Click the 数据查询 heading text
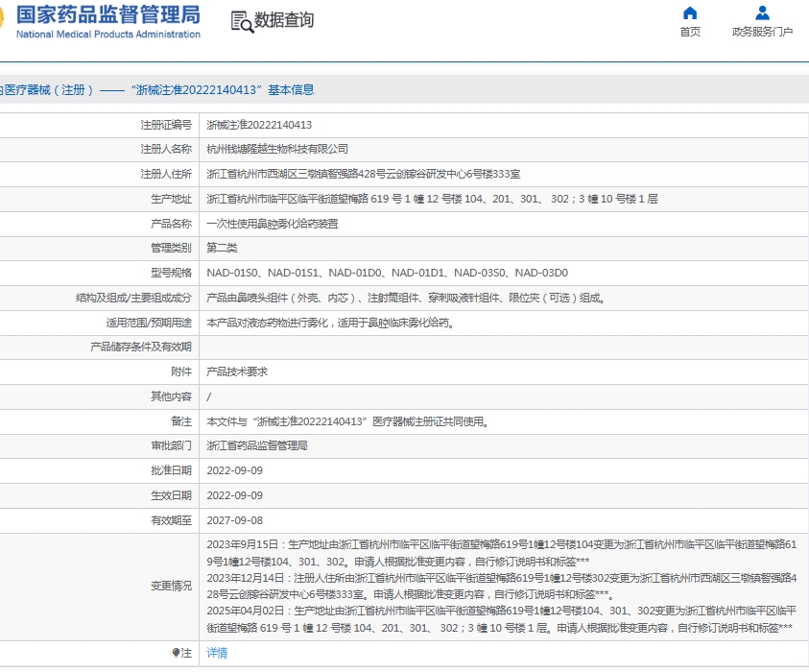Viewport: 809px width, 672px height. pyautogui.click(x=284, y=20)
